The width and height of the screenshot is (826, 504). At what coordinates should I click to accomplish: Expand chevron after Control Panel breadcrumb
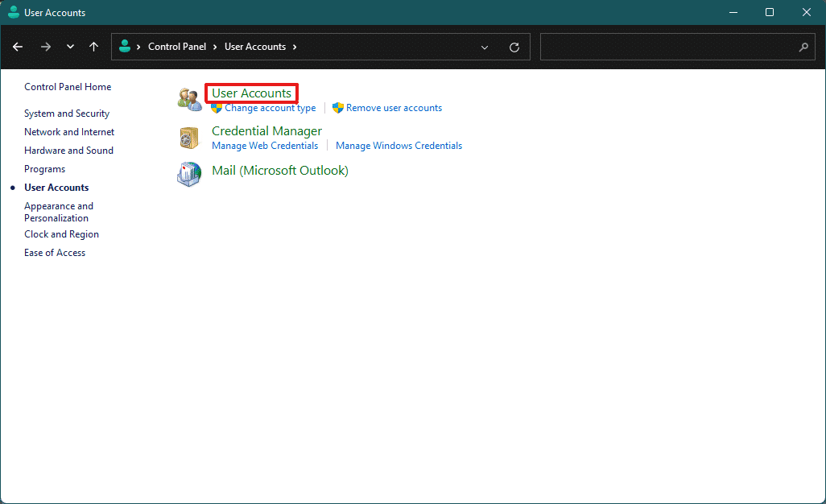[215, 47]
